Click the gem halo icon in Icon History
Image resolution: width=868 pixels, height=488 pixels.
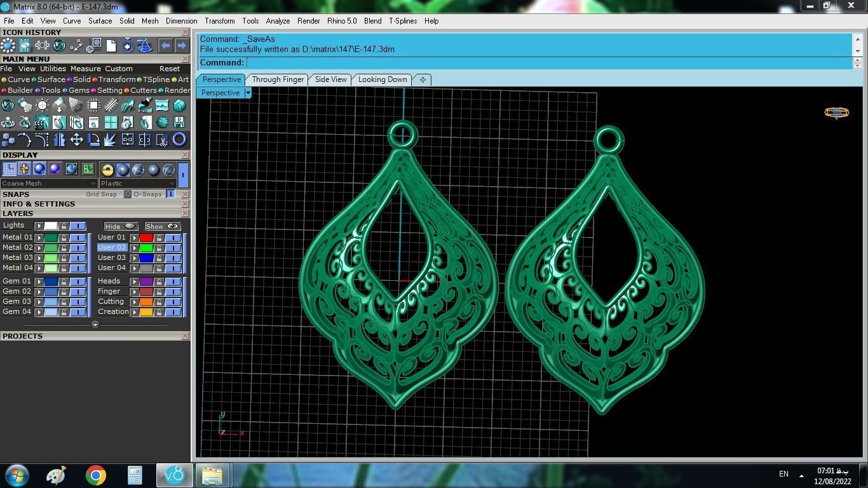click(8, 46)
